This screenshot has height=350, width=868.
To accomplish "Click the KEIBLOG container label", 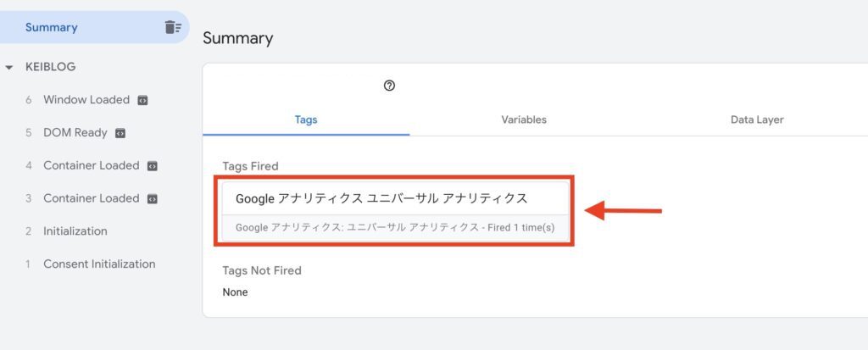I will (50, 67).
